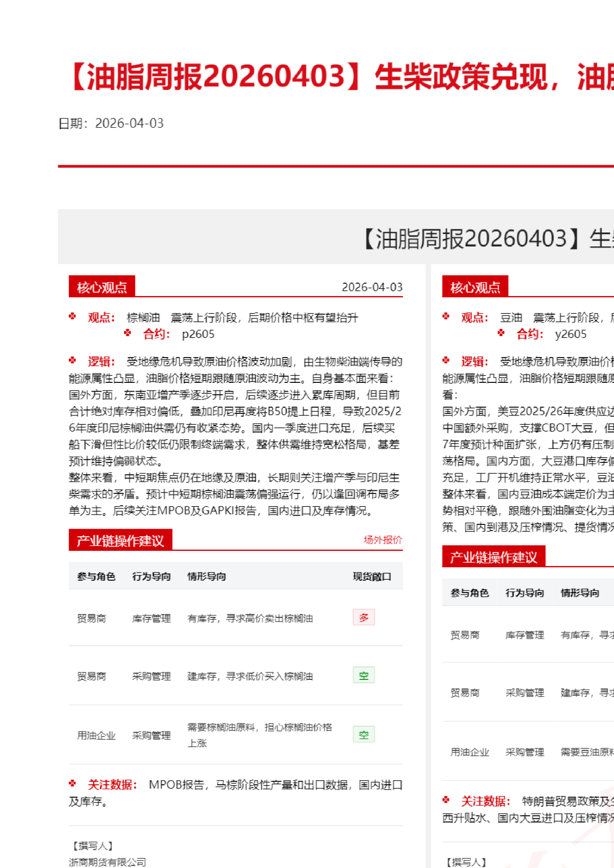Click the 浙商期货有限公司 author text
The width and height of the screenshot is (614, 868).
(x=108, y=862)
